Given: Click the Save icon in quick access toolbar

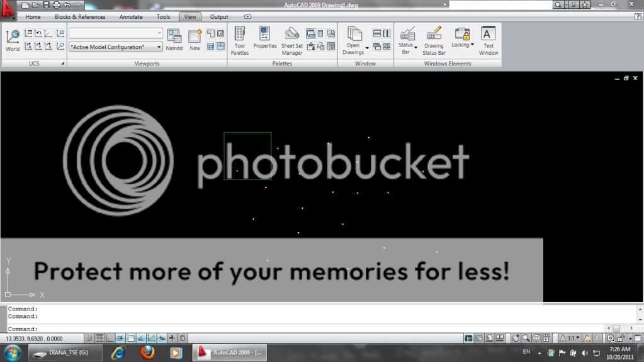Looking at the screenshot, I should (x=46, y=5).
